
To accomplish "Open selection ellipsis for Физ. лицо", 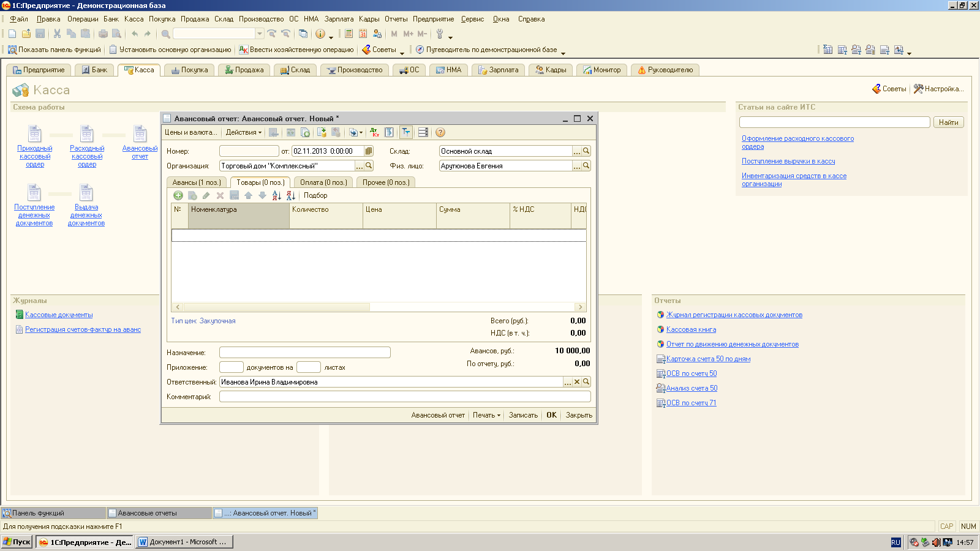I will point(577,166).
